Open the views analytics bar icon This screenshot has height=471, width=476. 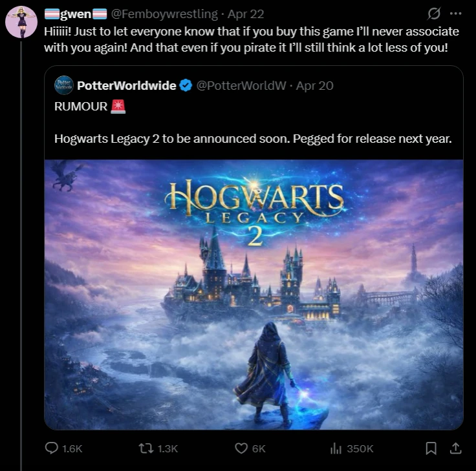click(x=336, y=448)
